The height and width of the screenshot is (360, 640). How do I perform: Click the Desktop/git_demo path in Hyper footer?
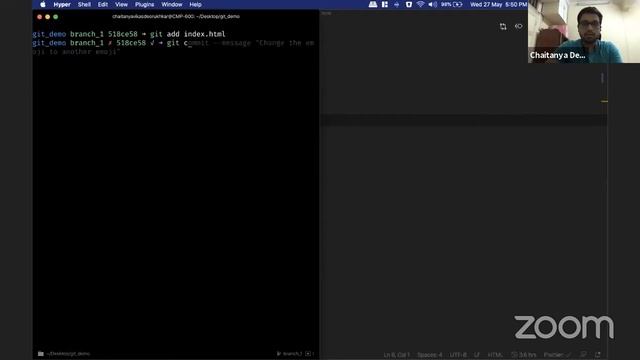click(x=68, y=354)
